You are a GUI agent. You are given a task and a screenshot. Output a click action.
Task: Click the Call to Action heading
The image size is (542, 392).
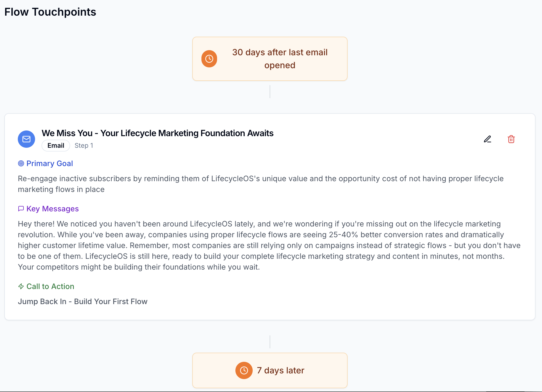click(x=50, y=286)
